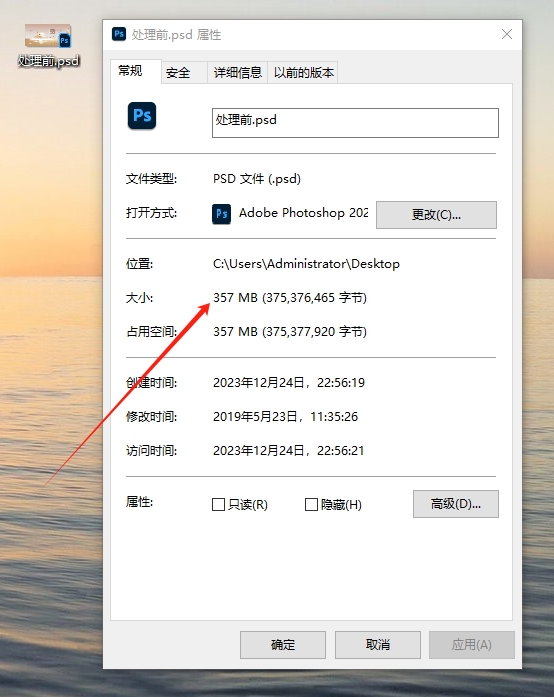
Task: Open the 安全 tab
Action: pyautogui.click(x=183, y=72)
